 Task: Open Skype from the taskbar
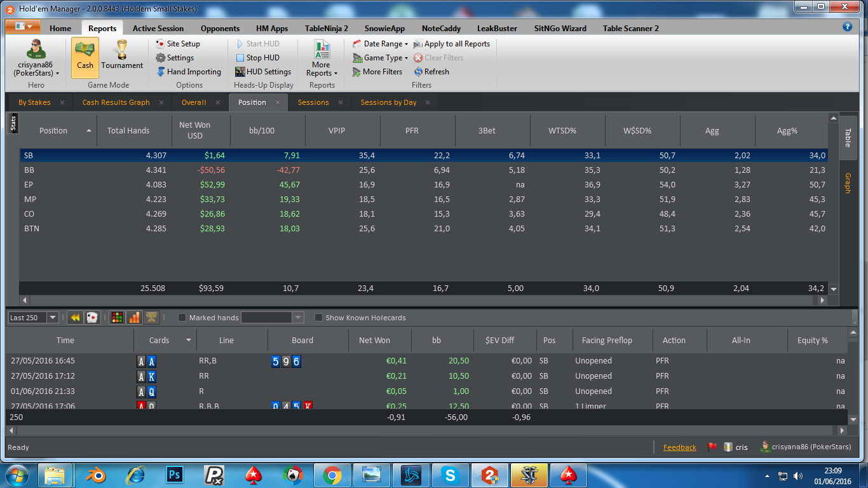(x=451, y=475)
